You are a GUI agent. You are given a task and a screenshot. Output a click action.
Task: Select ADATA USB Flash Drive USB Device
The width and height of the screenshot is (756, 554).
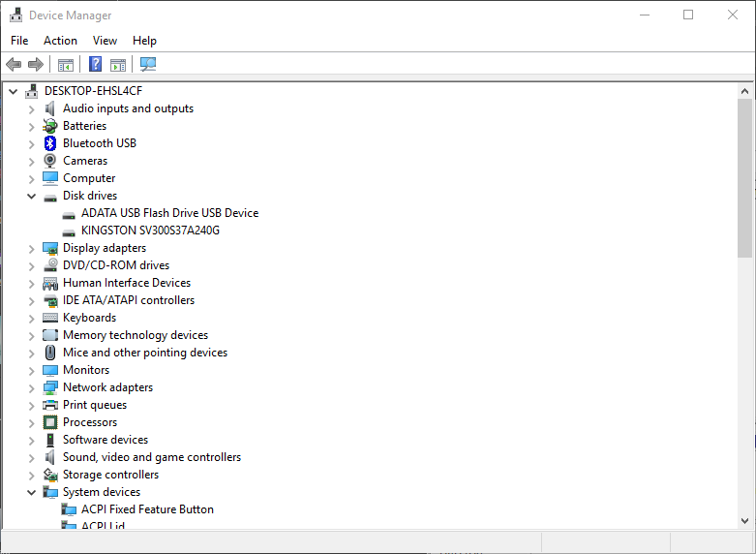(x=169, y=213)
